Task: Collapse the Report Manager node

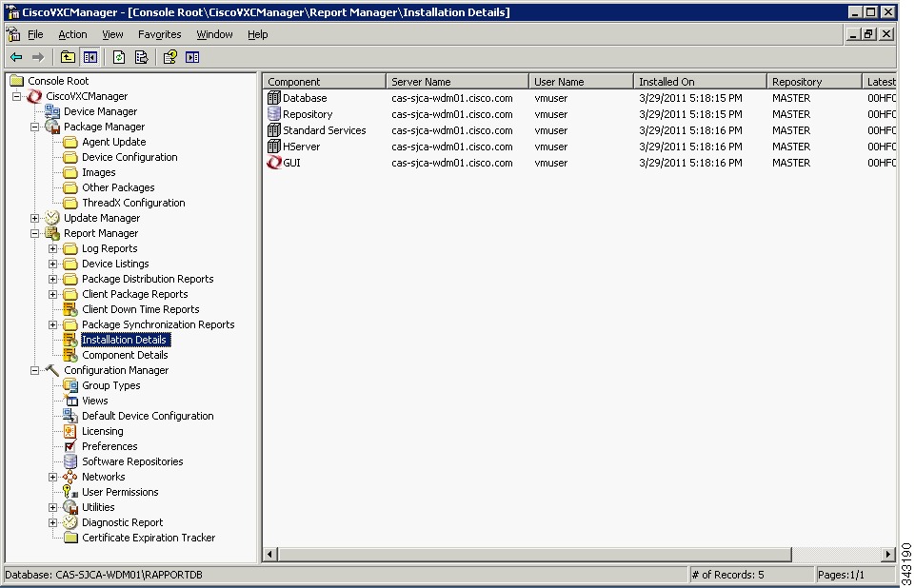Action: (x=35, y=233)
